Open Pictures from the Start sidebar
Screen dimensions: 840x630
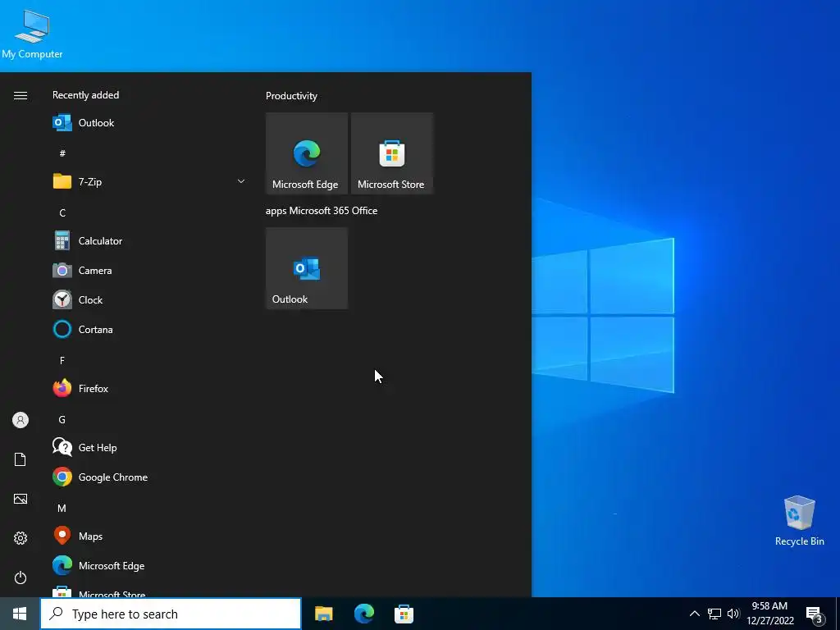point(21,499)
